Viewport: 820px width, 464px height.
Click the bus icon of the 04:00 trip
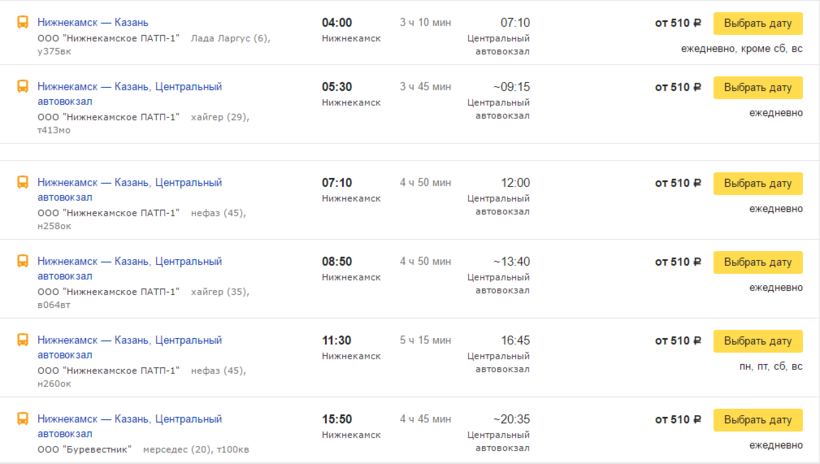(x=22, y=22)
